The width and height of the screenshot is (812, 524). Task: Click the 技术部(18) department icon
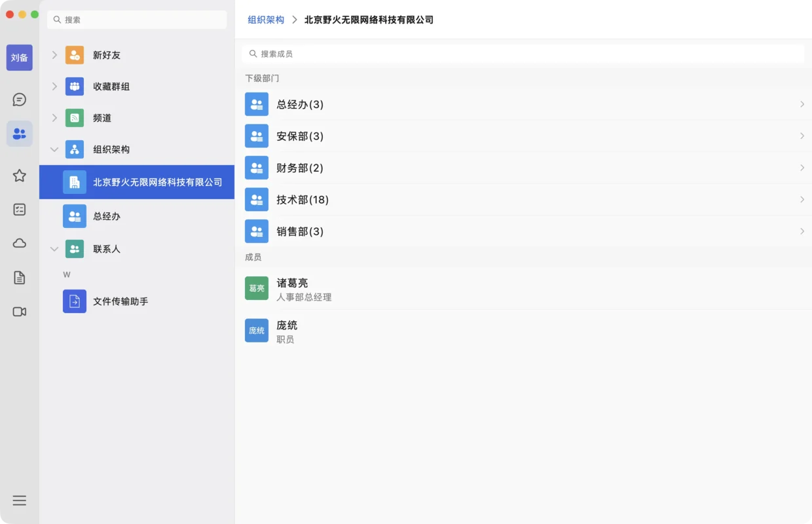click(x=257, y=200)
